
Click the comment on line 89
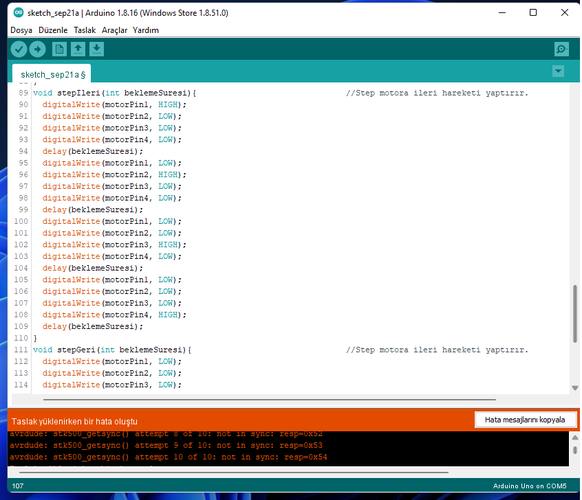pos(437,93)
